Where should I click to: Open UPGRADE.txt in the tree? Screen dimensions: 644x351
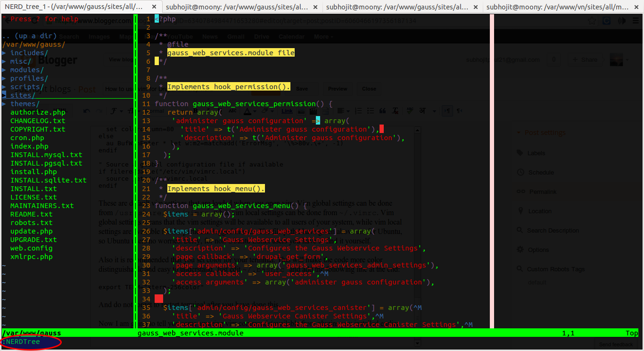[x=33, y=240]
